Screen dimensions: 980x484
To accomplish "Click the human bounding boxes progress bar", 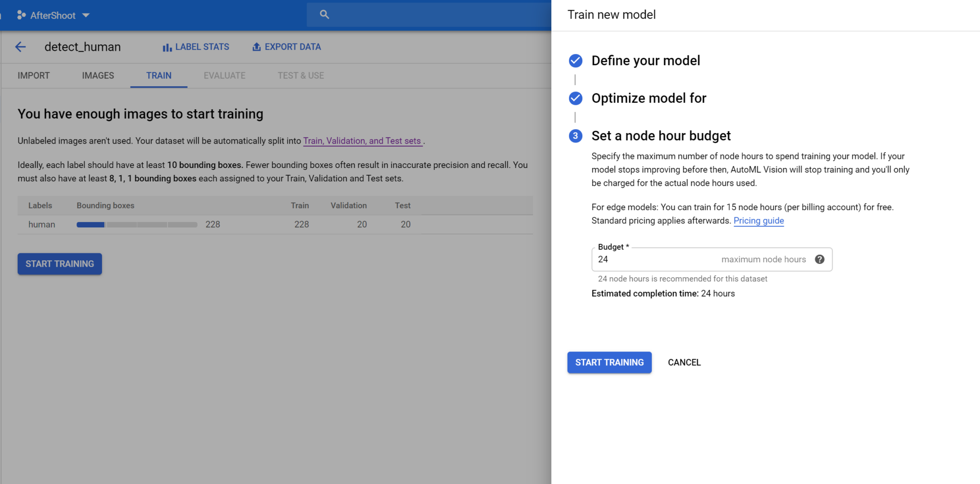I will [137, 225].
